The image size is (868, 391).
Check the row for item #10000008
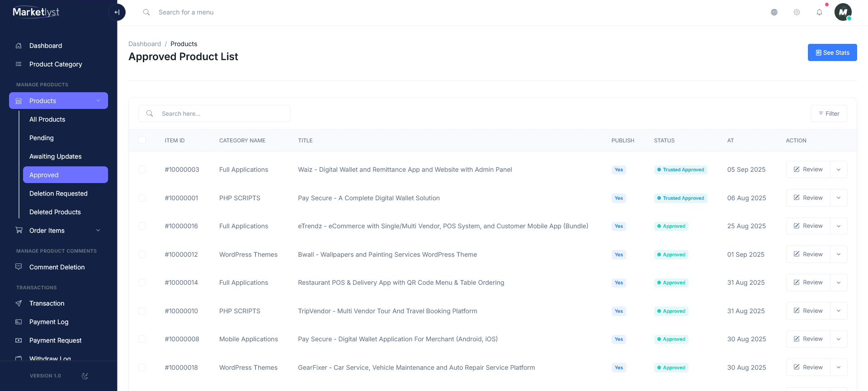point(142,339)
